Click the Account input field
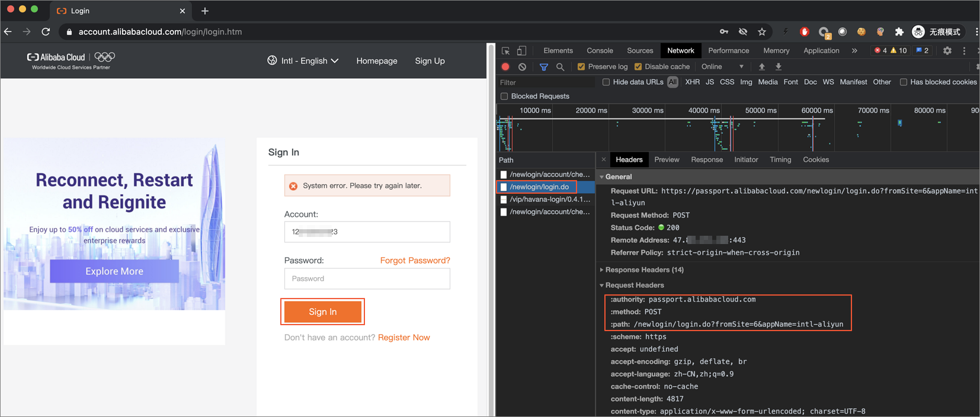The height and width of the screenshot is (417, 980). 367,232
